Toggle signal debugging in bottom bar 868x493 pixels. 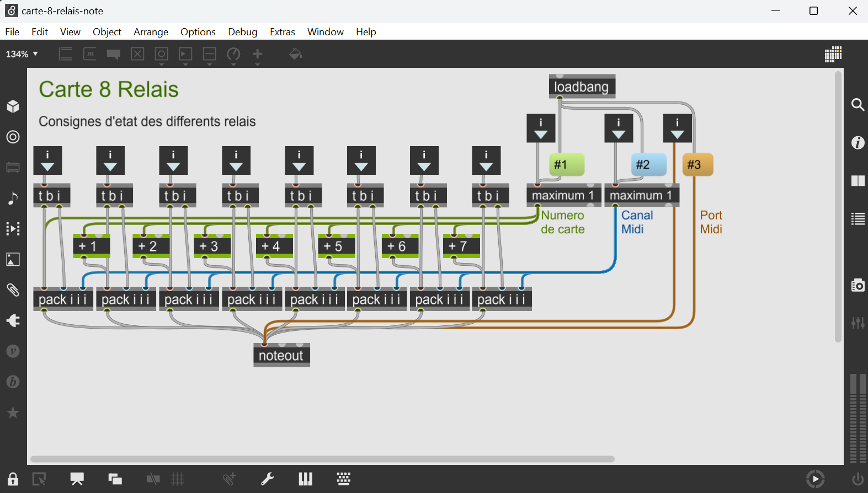tap(153, 479)
